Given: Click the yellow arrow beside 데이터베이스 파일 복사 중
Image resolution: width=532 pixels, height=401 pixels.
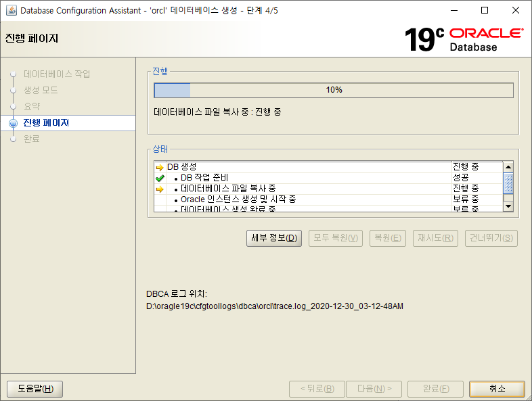Looking at the screenshot, I should [x=160, y=189].
